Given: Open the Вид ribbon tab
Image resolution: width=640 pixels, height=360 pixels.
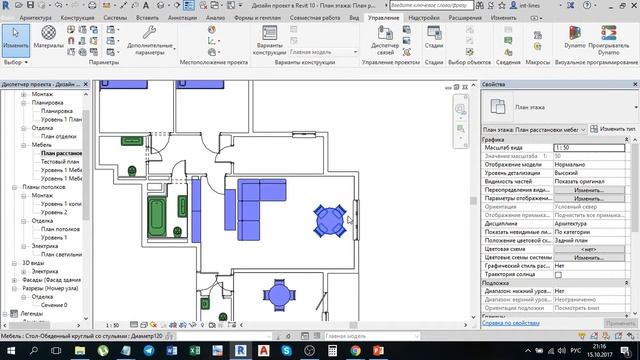Looking at the screenshot, I should point(354,18).
